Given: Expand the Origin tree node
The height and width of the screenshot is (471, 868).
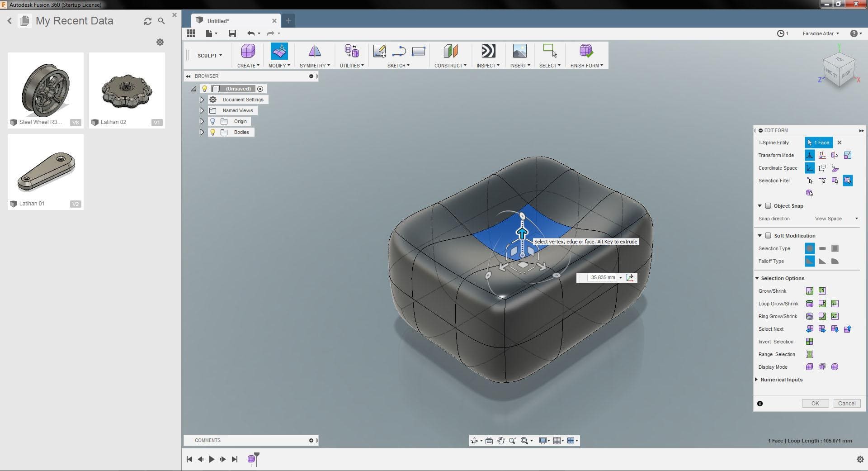Looking at the screenshot, I should pos(202,121).
